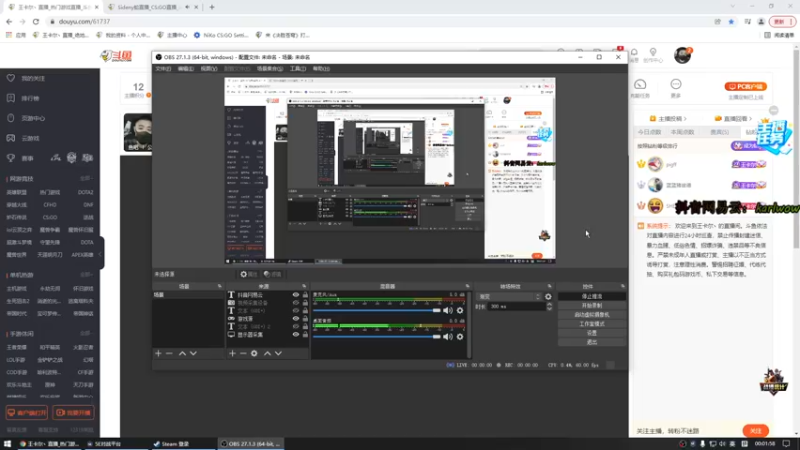
Task: Click 启动虚拟摄像机 button
Action: (x=592, y=315)
